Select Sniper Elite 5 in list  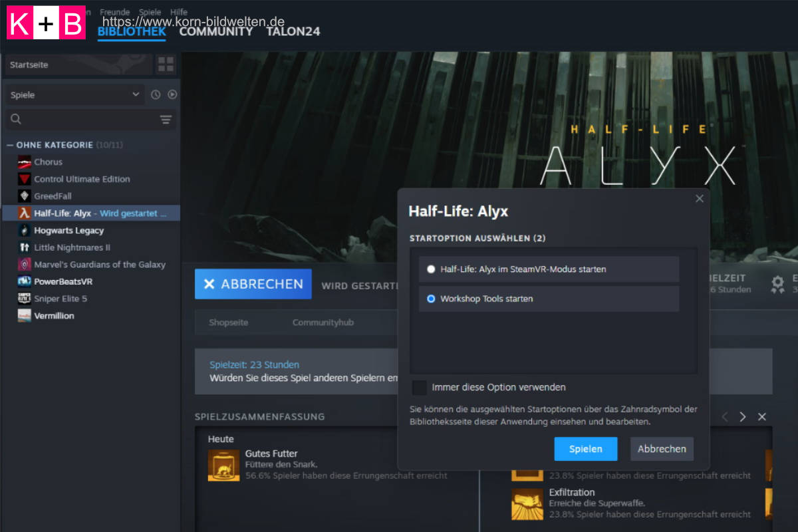[x=61, y=299]
